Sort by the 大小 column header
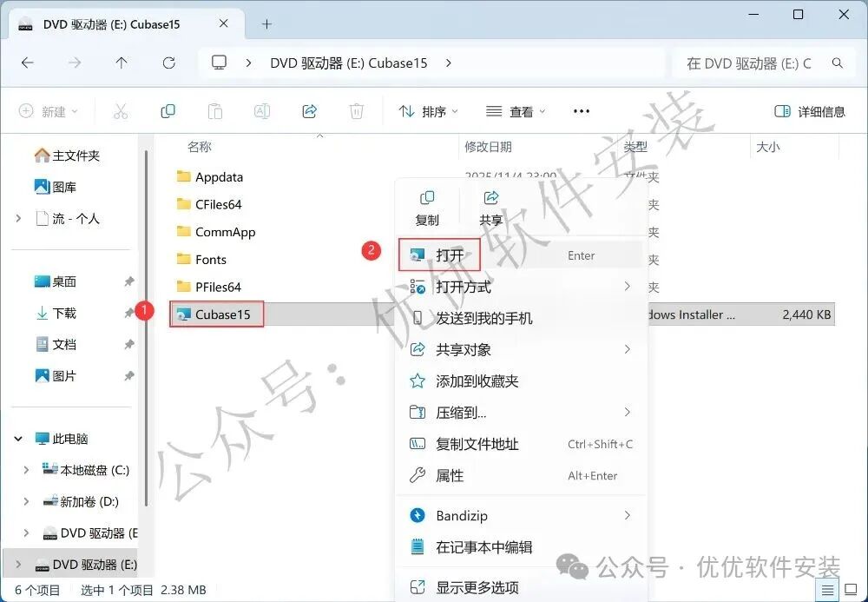The width and height of the screenshot is (868, 602). [x=768, y=147]
